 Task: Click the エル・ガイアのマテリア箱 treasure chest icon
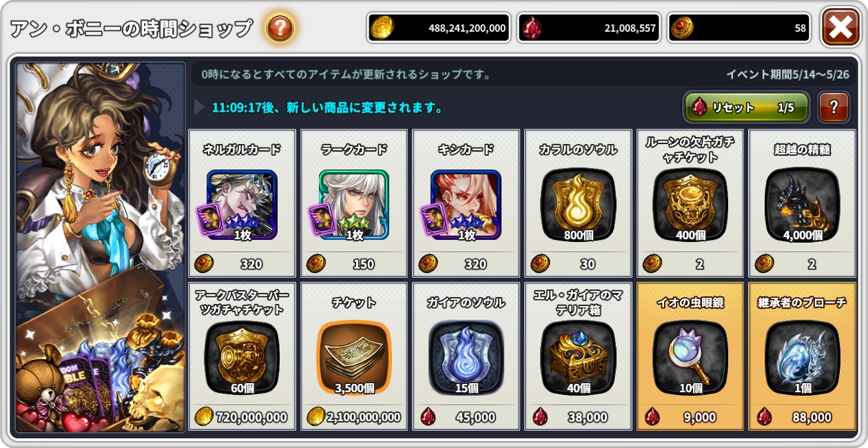578,358
